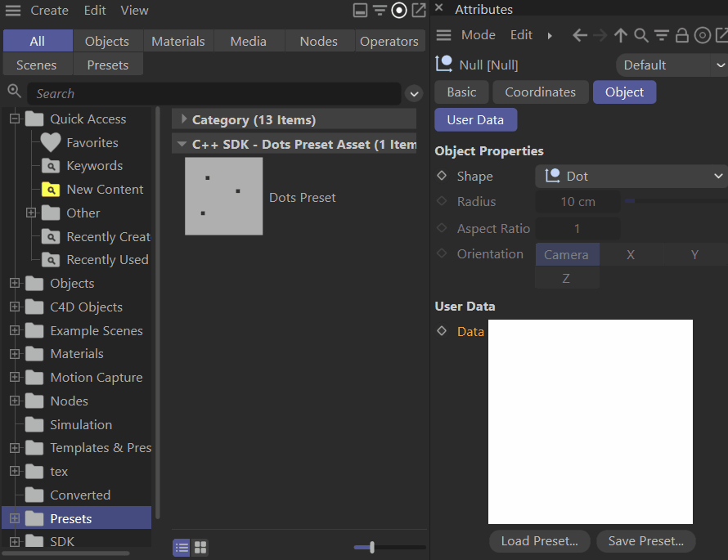Expand the Category (13 Items) group

tap(184, 120)
